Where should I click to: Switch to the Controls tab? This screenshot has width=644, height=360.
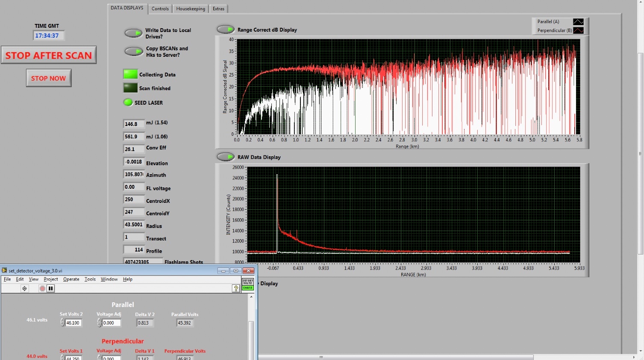click(160, 9)
